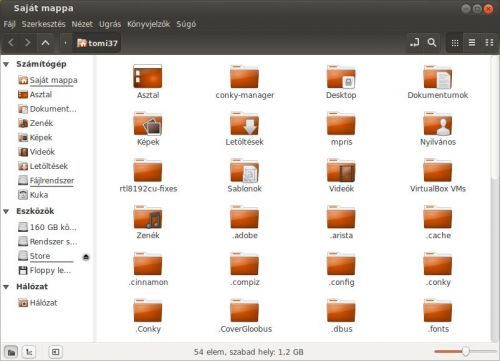Screen dimensions: 500x361
Task: Open the search magnifier tool
Action: point(432,43)
